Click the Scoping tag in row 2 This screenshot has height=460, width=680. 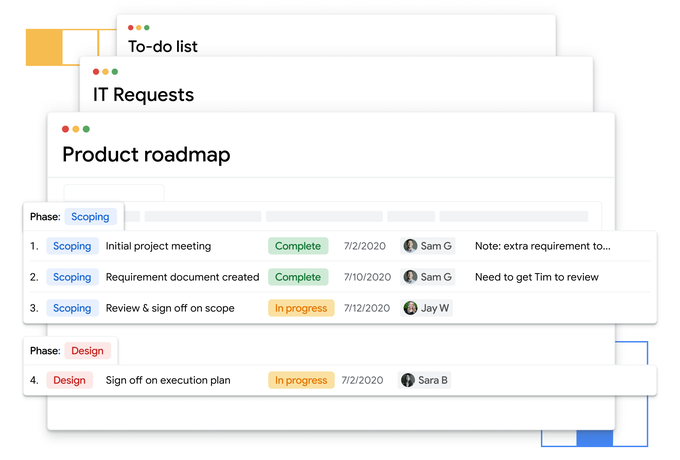tap(72, 277)
